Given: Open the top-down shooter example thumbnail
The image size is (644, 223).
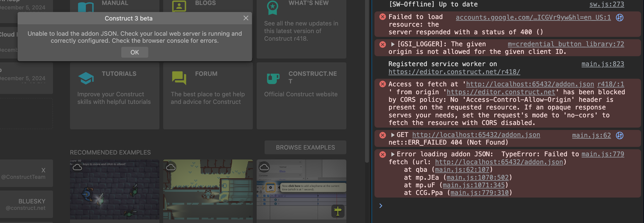Looking at the screenshot, I should click(115, 190).
